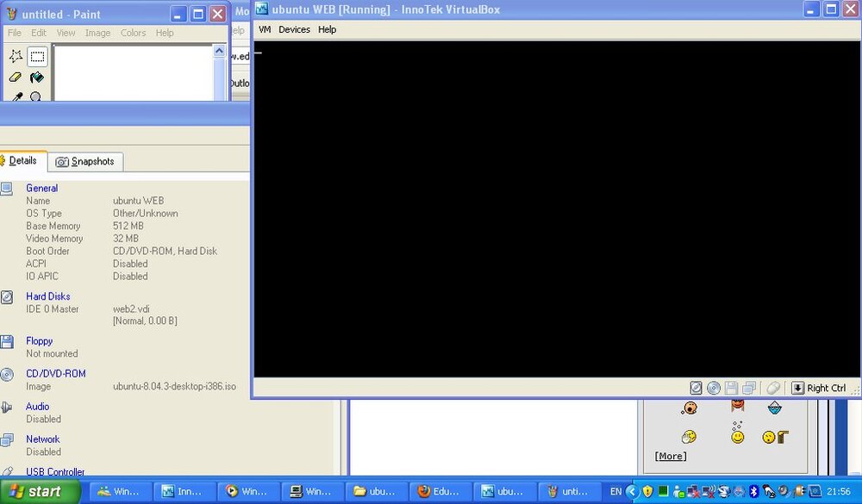Click the CD/DVD icon in VirtualBox status bar
The height and width of the screenshot is (504, 862).
point(714,388)
